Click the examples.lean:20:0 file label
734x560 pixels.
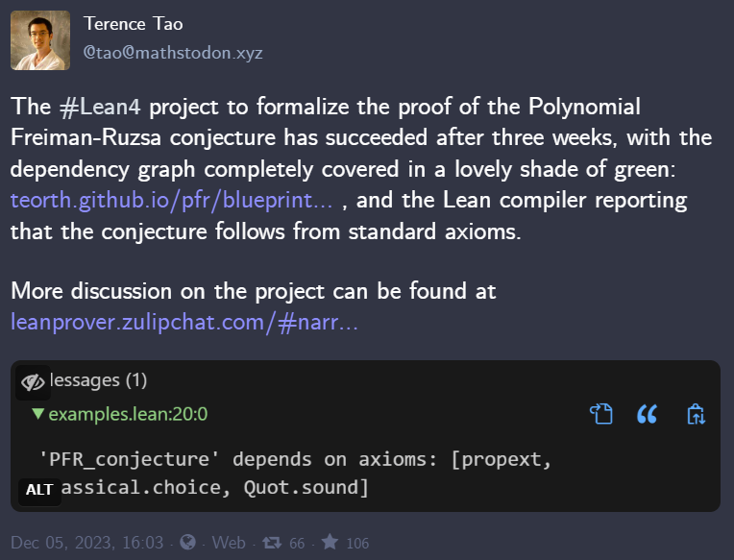tap(128, 414)
